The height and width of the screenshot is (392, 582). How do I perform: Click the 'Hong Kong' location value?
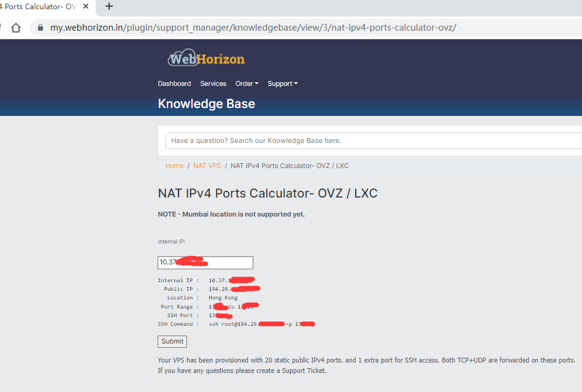pyautogui.click(x=223, y=298)
